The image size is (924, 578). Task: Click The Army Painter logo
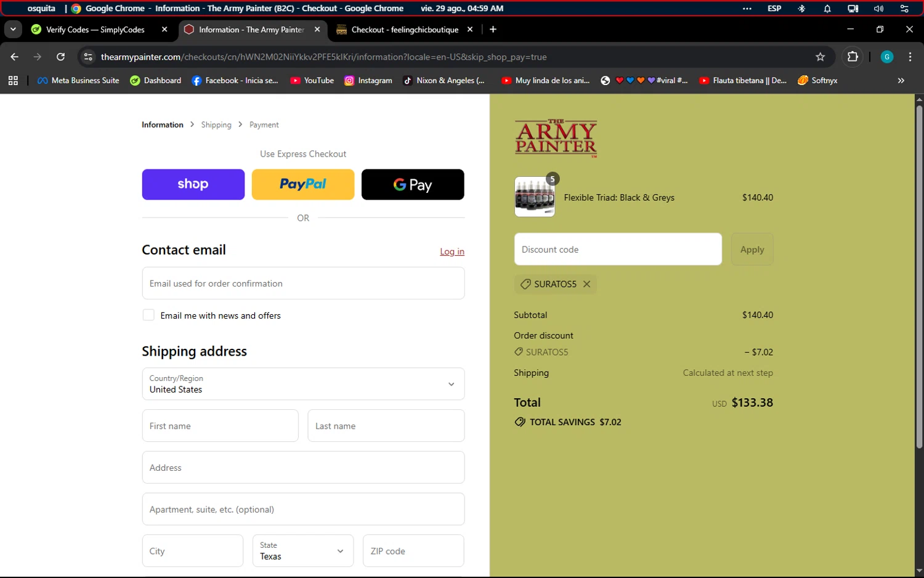coord(556,139)
